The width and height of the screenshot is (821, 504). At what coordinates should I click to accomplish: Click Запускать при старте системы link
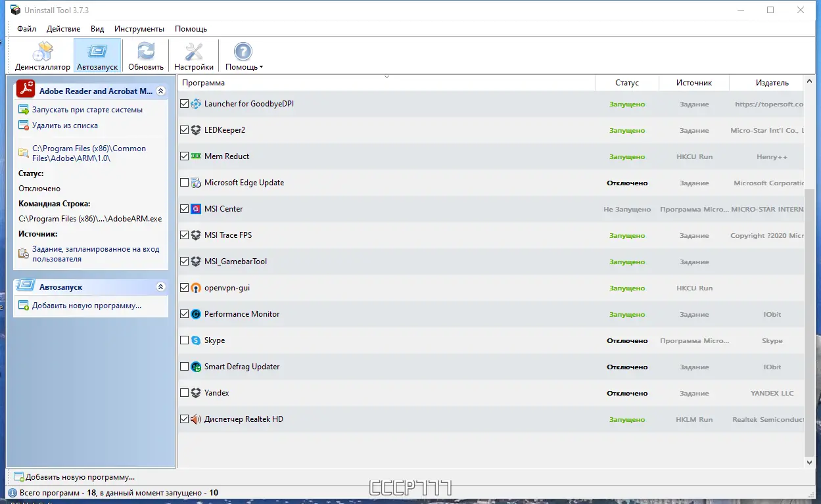click(87, 110)
